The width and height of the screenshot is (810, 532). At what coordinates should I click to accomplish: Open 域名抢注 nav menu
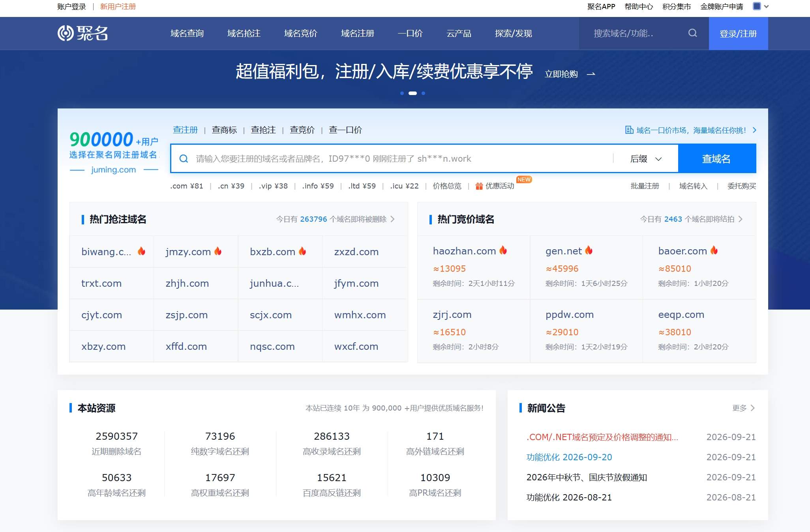[244, 34]
